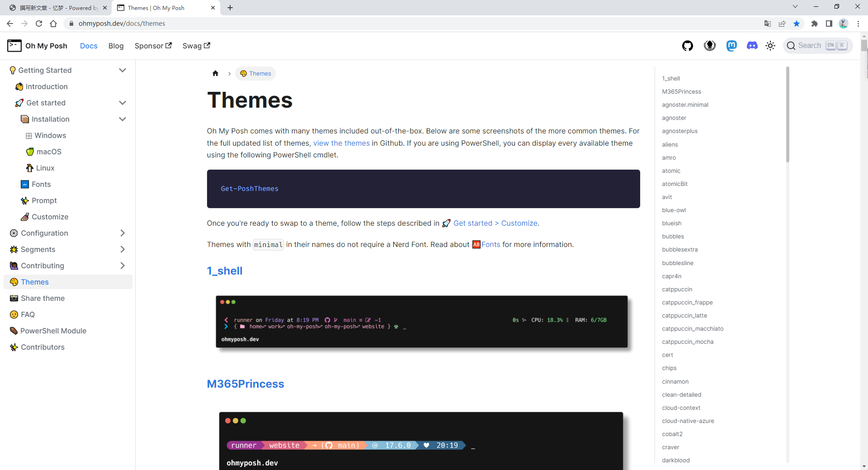Click the Search box in navbar
This screenshot has width=868, height=470.
point(818,46)
